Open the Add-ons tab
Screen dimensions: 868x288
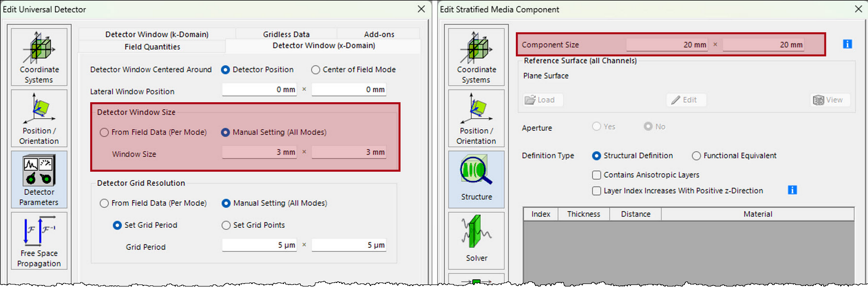(x=379, y=34)
